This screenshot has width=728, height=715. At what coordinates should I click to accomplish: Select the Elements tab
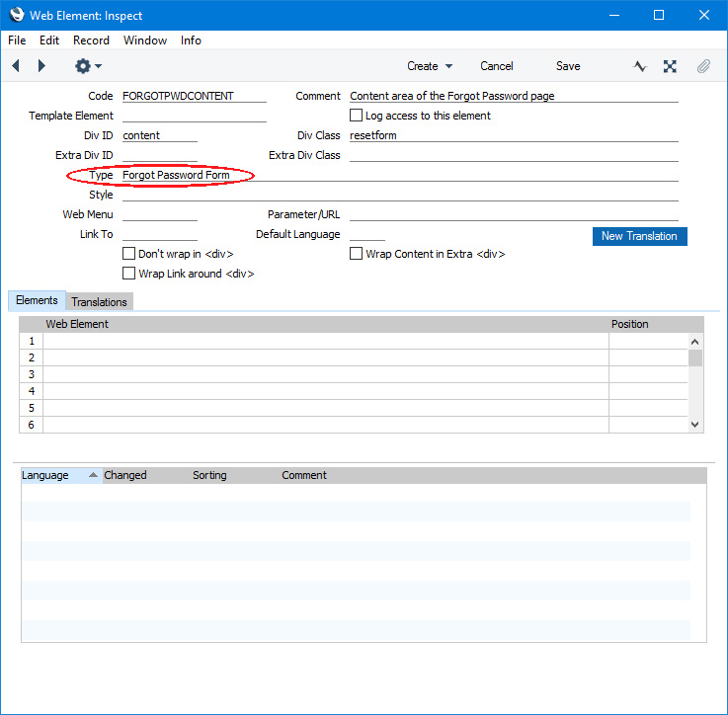click(37, 300)
